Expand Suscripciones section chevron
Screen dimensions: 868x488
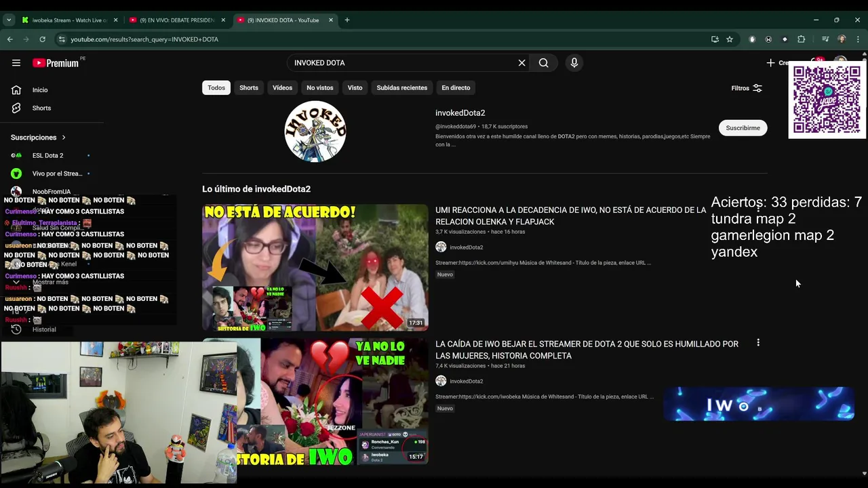[x=64, y=137]
